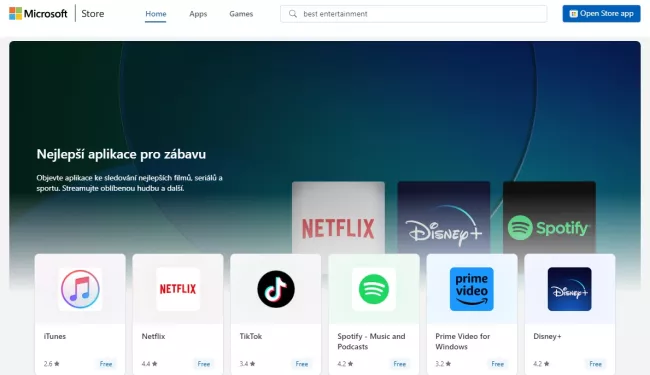
Task: Click the Netflix app card icon
Action: coord(178,289)
